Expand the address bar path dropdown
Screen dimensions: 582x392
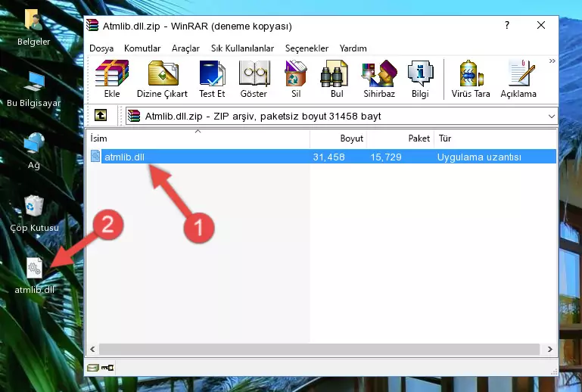[x=552, y=117]
